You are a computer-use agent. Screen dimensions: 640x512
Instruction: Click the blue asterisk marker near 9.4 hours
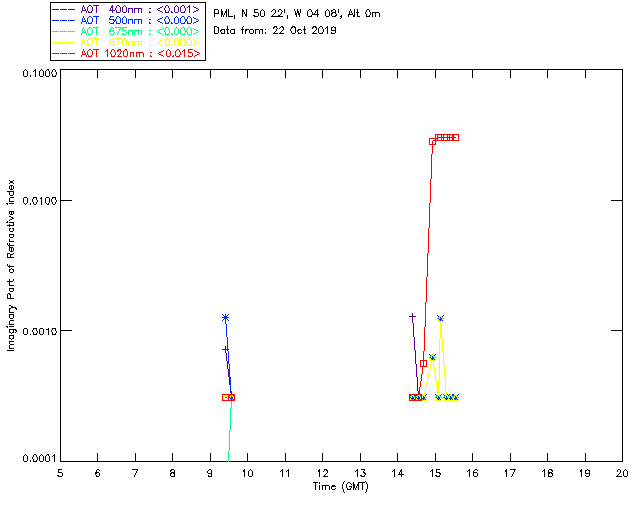(x=225, y=318)
